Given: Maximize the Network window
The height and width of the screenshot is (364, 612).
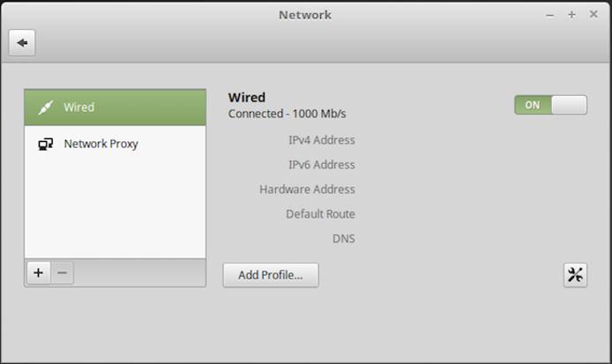Looking at the screenshot, I should pyautogui.click(x=571, y=15).
